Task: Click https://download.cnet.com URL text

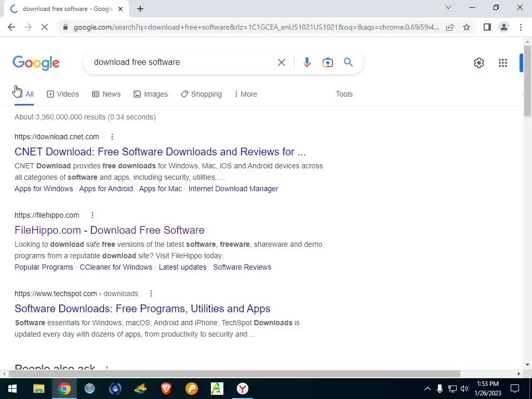Action: [57, 137]
